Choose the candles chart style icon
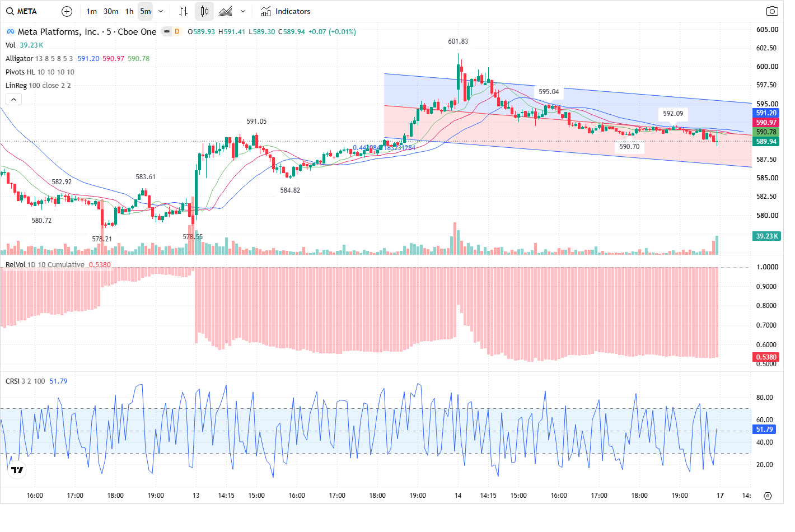This screenshot has width=795, height=532. 204,11
